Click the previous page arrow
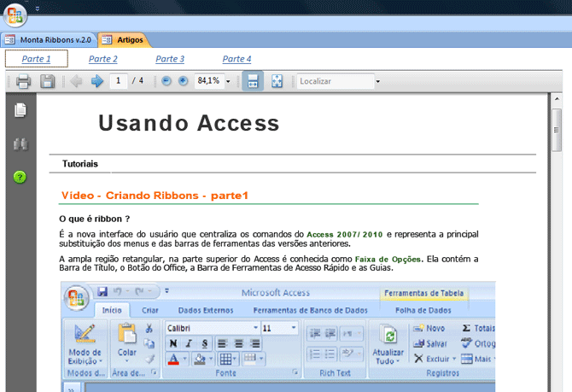The height and width of the screenshot is (392, 572). tap(76, 81)
